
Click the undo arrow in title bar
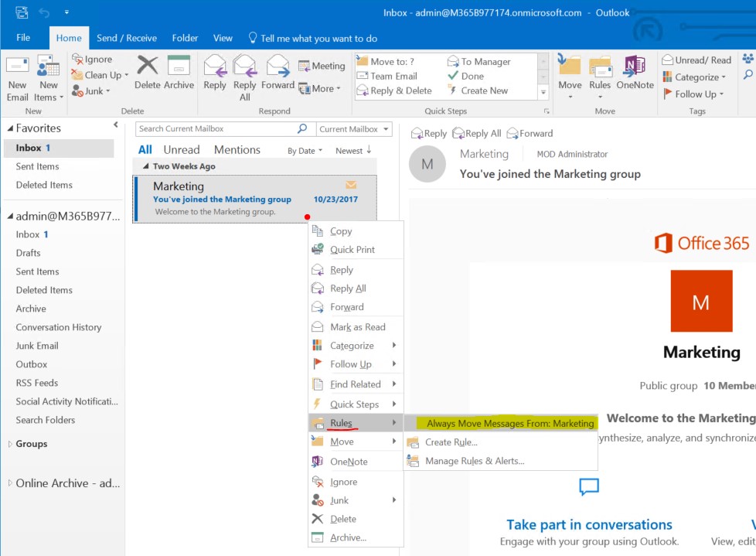pyautogui.click(x=44, y=12)
